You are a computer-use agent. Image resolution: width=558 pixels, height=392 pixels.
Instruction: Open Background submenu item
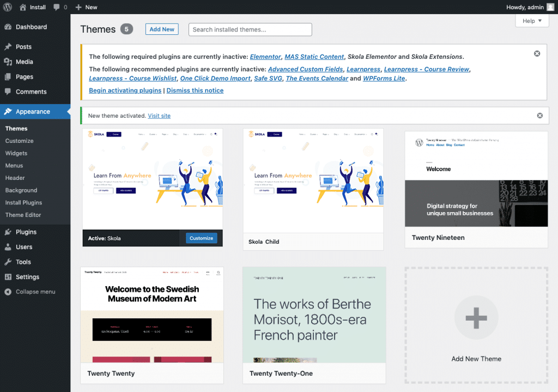21,190
